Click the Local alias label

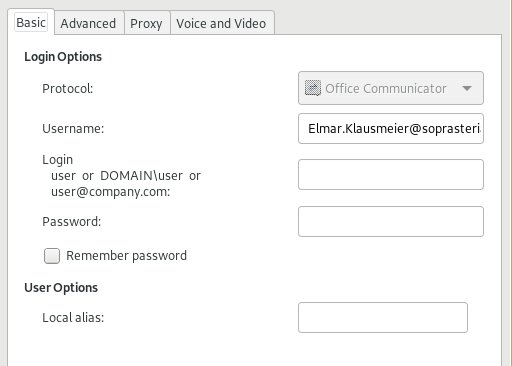pos(73,318)
